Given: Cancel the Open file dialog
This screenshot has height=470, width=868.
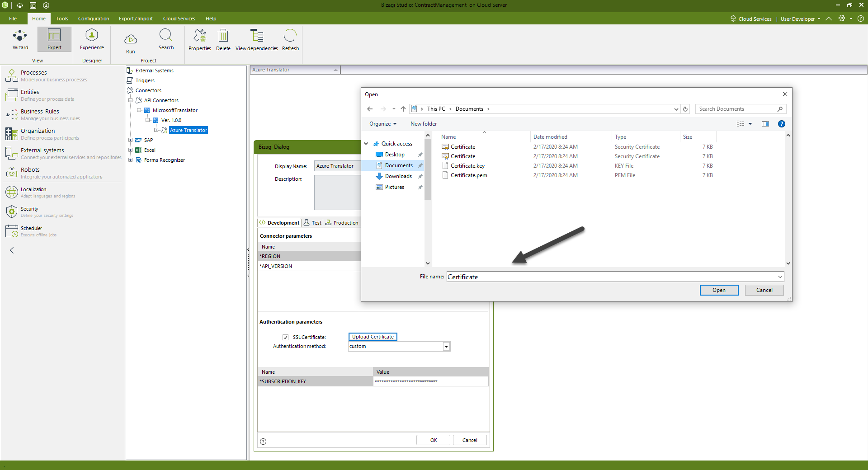Looking at the screenshot, I should (x=764, y=290).
